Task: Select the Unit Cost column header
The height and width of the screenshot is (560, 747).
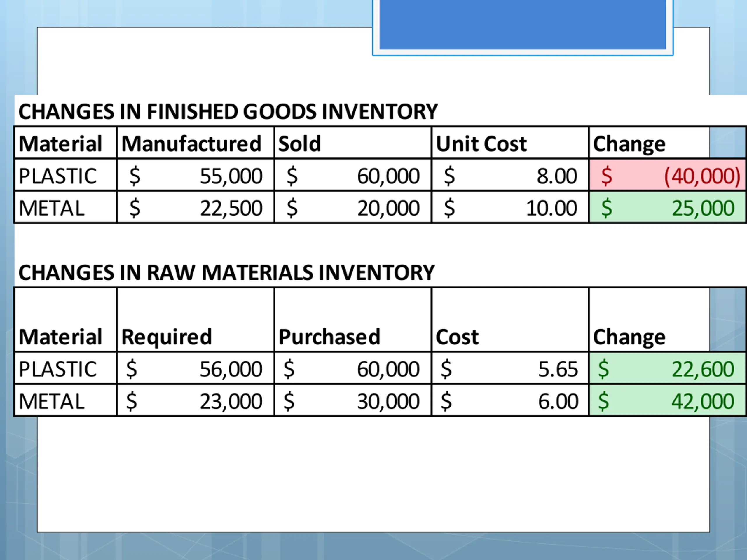Action: [x=481, y=144]
